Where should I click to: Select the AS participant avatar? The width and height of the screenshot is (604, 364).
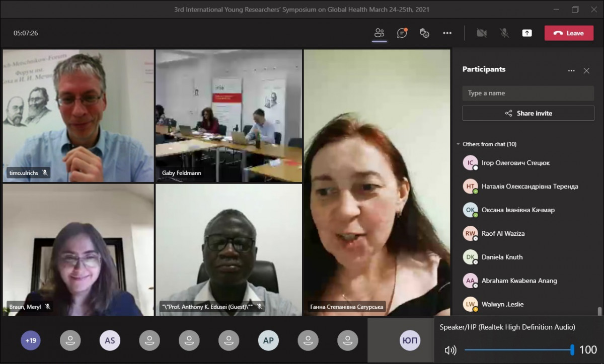click(x=110, y=340)
